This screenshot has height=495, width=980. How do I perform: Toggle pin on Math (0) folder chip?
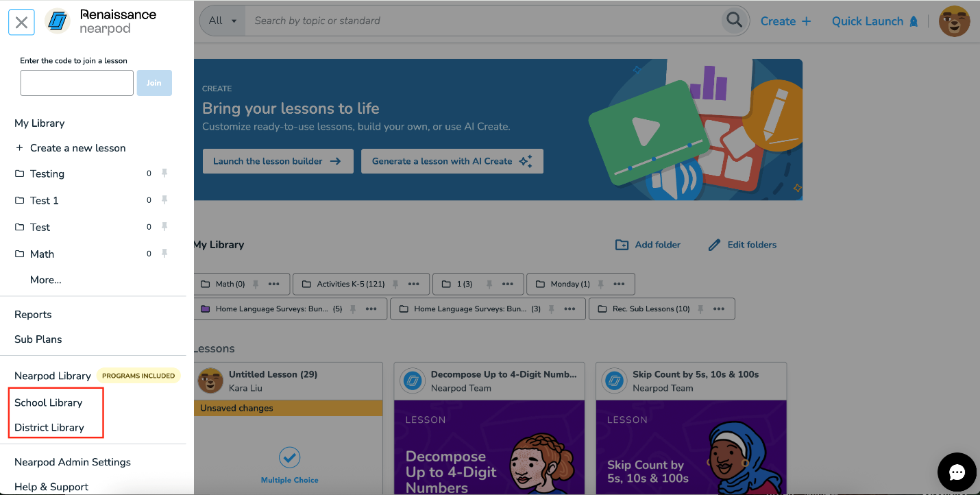point(256,284)
